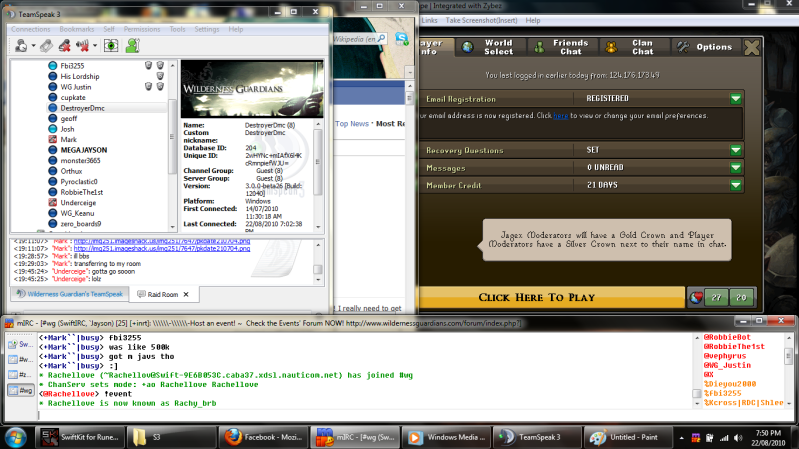
Task: Open the Friends Chat tab in RuneScape
Action: (x=564, y=47)
